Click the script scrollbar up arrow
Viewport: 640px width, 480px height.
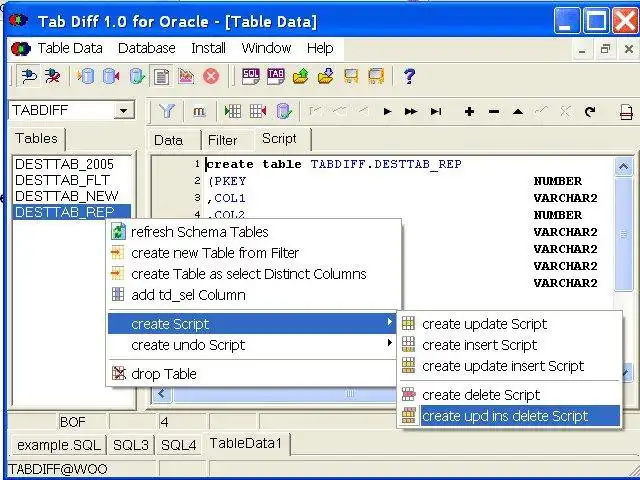click(x=623, y=167)
